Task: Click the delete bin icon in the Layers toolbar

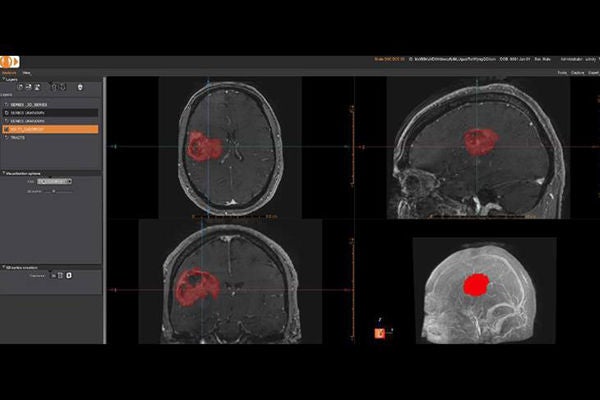Action: coord(80,87)
